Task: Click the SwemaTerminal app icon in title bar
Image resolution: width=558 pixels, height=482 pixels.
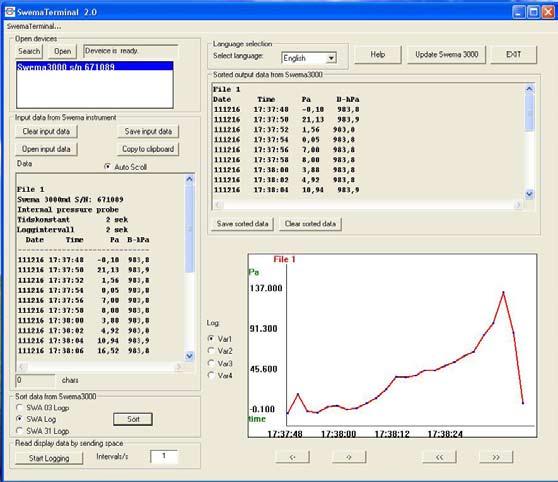Action: [10, 12]
